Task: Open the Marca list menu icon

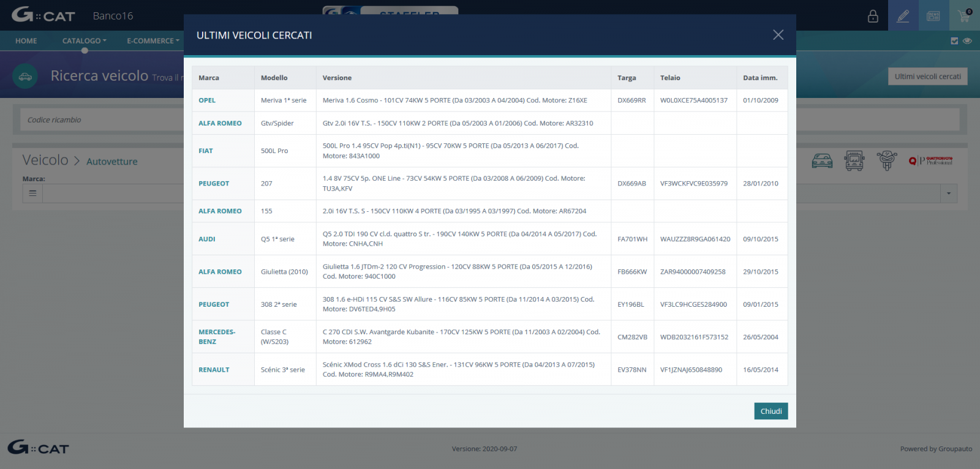Action: click(32, 193)
